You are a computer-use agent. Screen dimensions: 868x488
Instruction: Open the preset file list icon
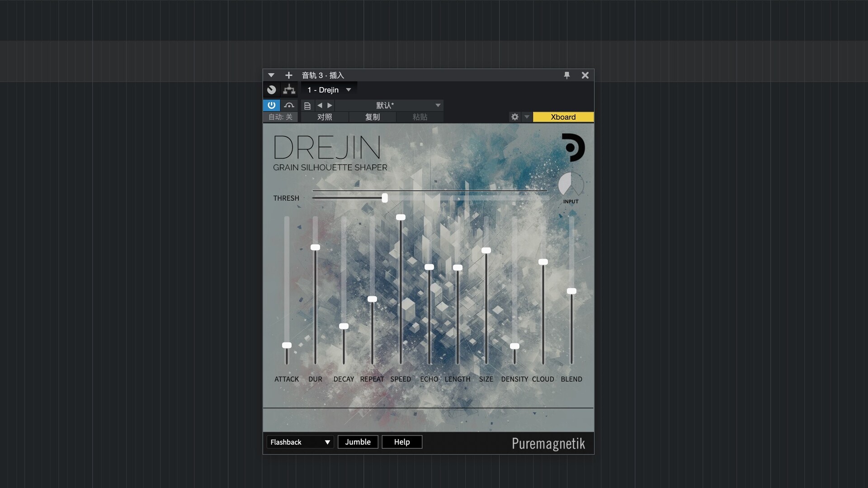click(307, 106)
